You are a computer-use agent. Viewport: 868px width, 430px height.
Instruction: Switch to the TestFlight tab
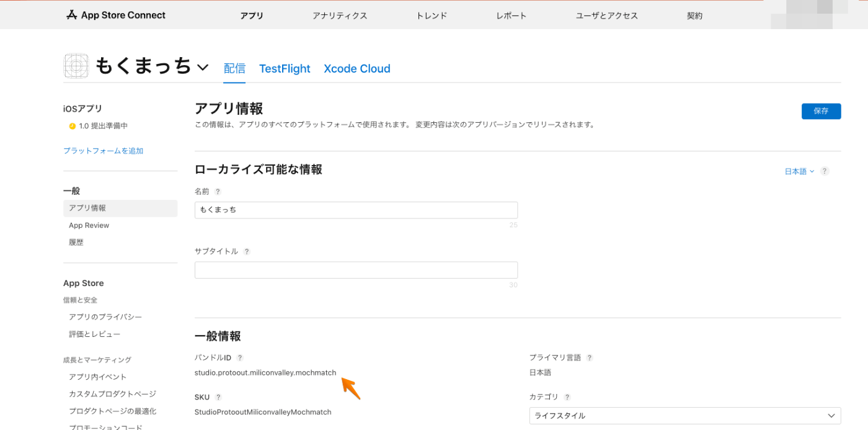(x=285, y=69)
